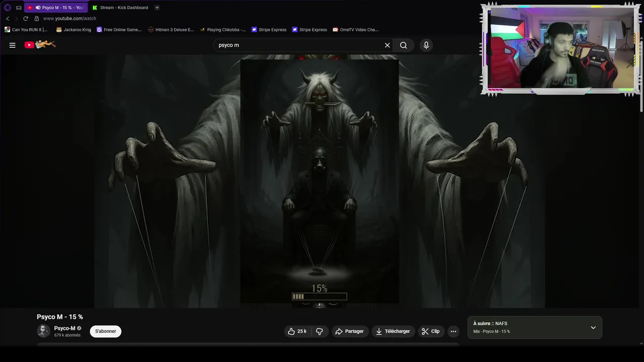Open the GX Corner gamepad icon
The width and height of the screenshot is (644, 362).
pos(19,8)
